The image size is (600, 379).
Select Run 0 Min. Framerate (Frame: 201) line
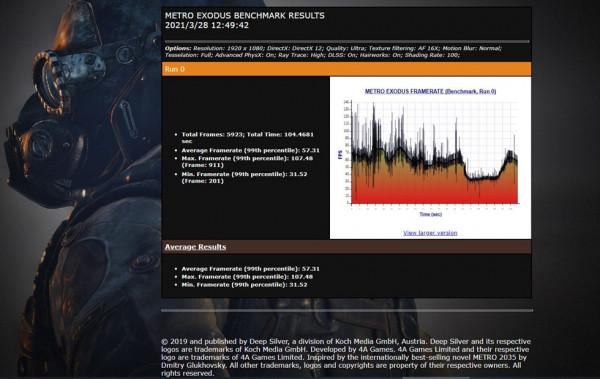coord(244,177)
